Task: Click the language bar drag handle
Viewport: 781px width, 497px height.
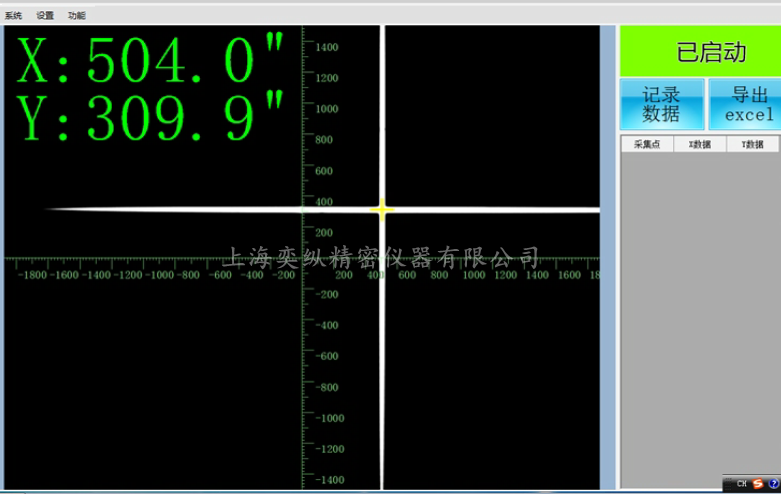Action: 728,484
